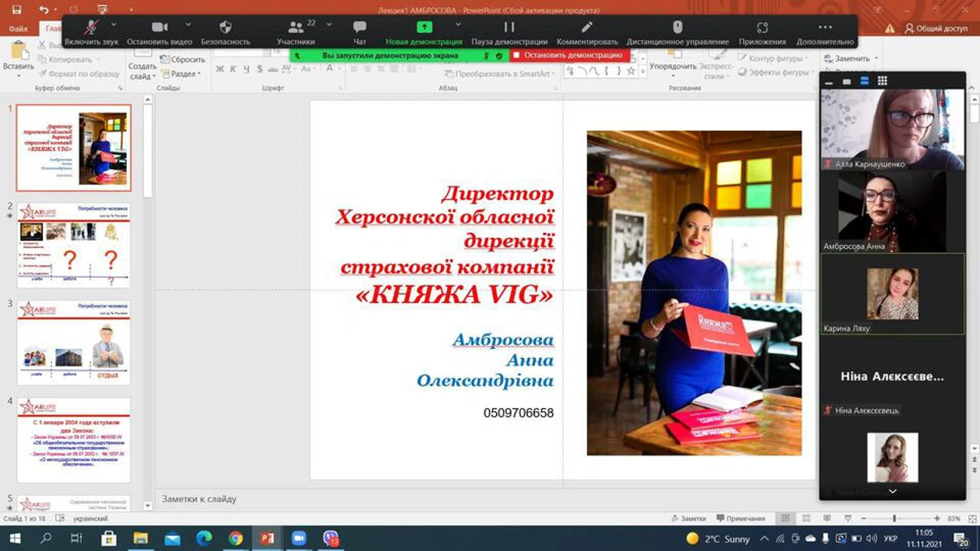The image size is (980, 551).
Task: Open the Файл tab
Action: point(18,28)
